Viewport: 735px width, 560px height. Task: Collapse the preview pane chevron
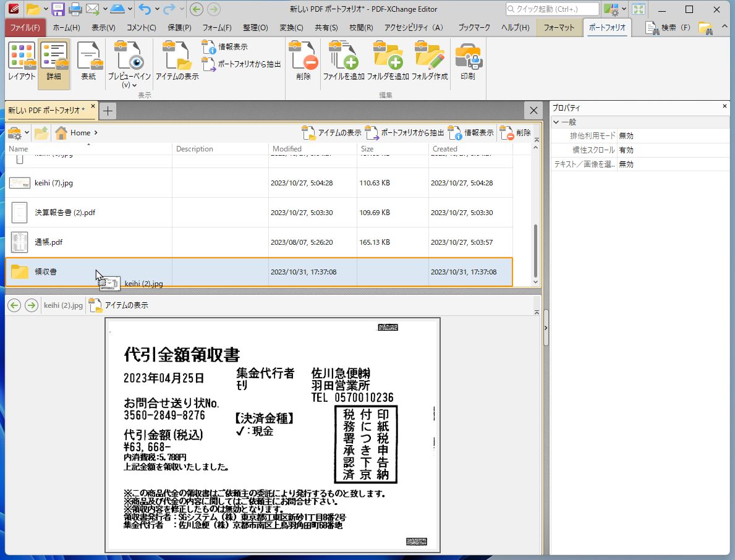coord(537,312)
